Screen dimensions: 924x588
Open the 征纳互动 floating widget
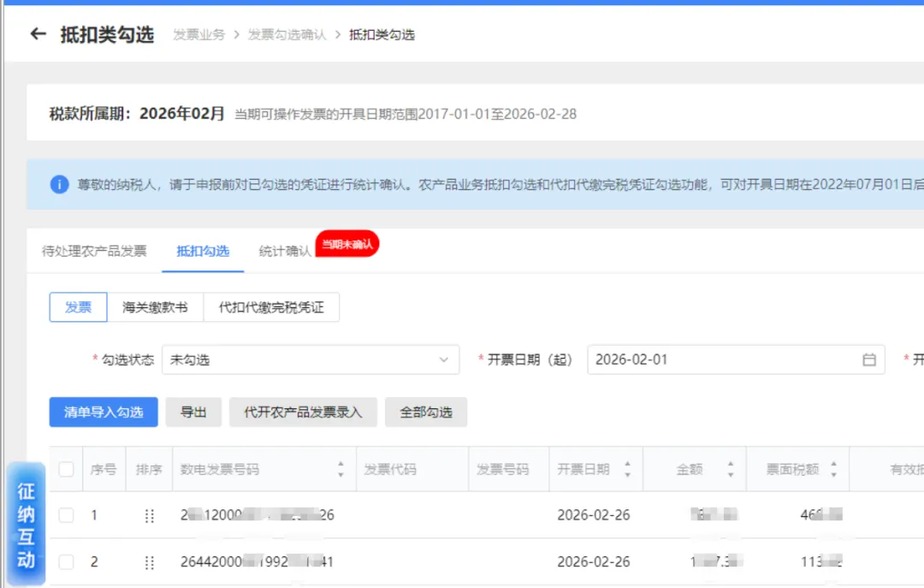click(26, 525)
